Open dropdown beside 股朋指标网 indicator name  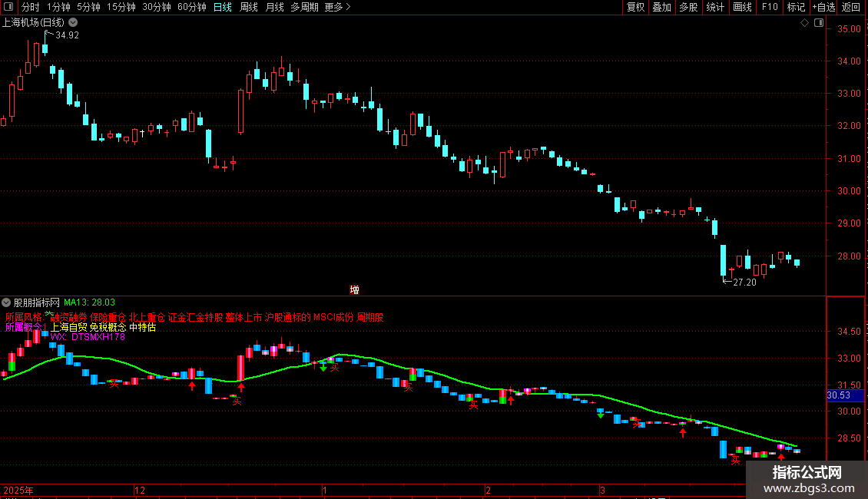tap(6, 302)
